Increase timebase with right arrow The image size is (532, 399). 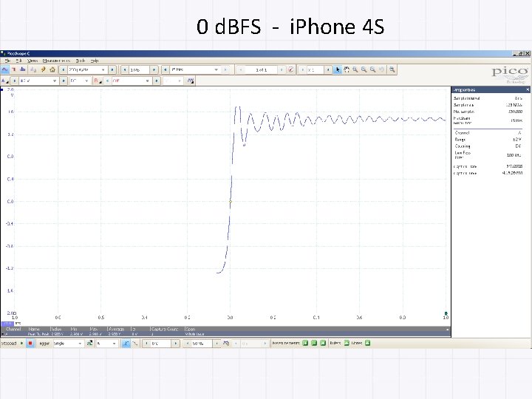point(112,69)
